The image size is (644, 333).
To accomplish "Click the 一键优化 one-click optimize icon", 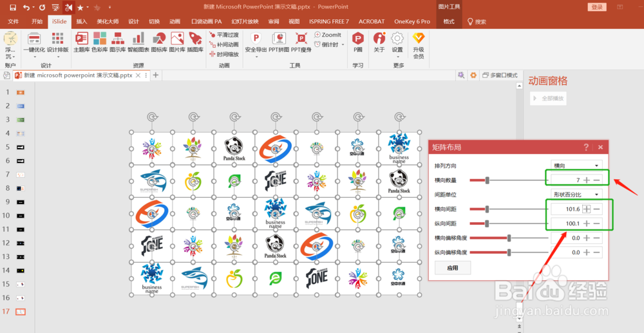I will [34, 39].
